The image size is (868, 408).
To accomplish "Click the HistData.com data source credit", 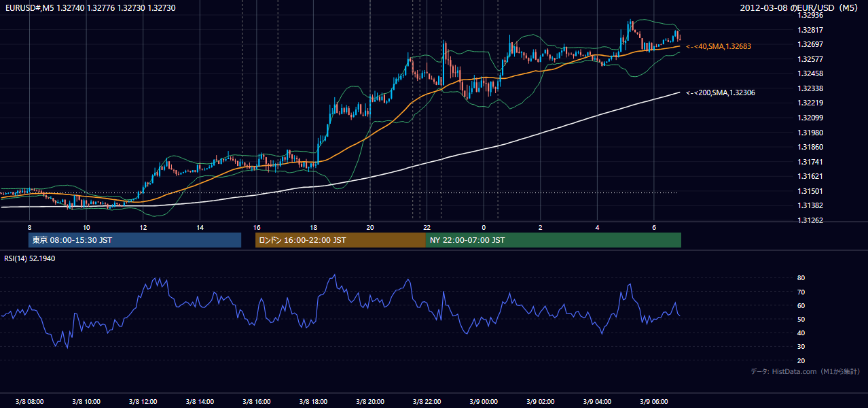I will tap(806, 371).
